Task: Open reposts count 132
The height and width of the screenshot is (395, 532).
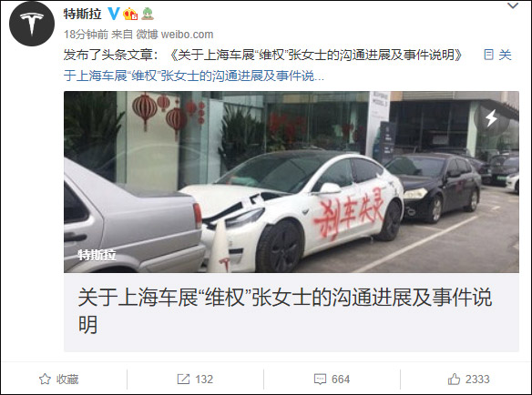Action: coord(204,379)
